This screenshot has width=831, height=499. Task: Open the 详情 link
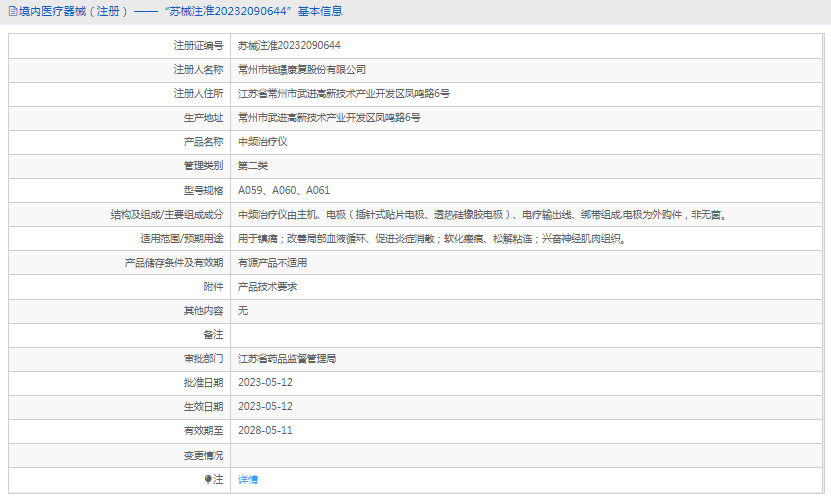247,479
